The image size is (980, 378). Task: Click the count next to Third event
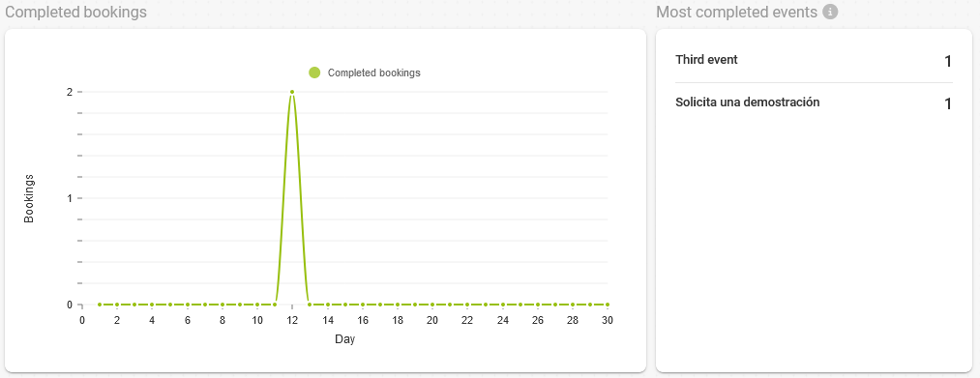point(947,61)
